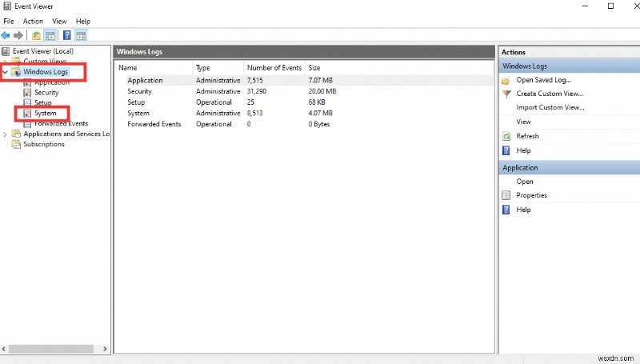Click the horizontal scrollbar in tree pane
Image resolution: width=640 pixels, height=364 pixels.
(x=51, y=349)
